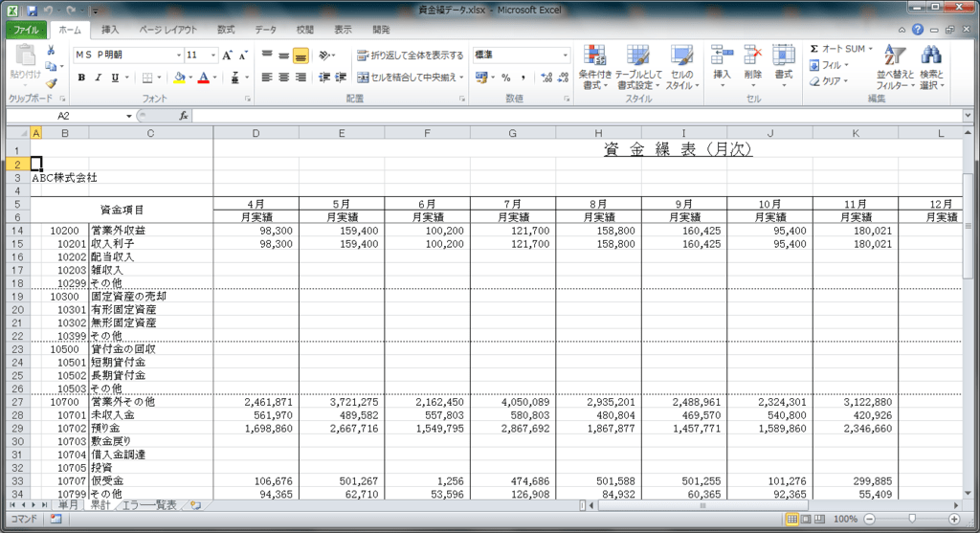Viewport: 980px width, 533px height.
Task: Open Conditional Formatting (条件付き書式)
Action: point(595,66)
